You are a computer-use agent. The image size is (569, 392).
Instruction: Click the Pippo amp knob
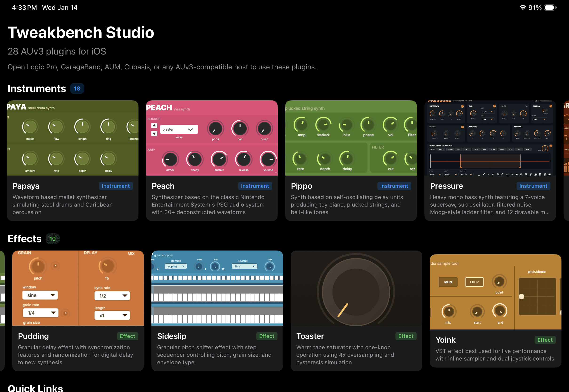301,125
